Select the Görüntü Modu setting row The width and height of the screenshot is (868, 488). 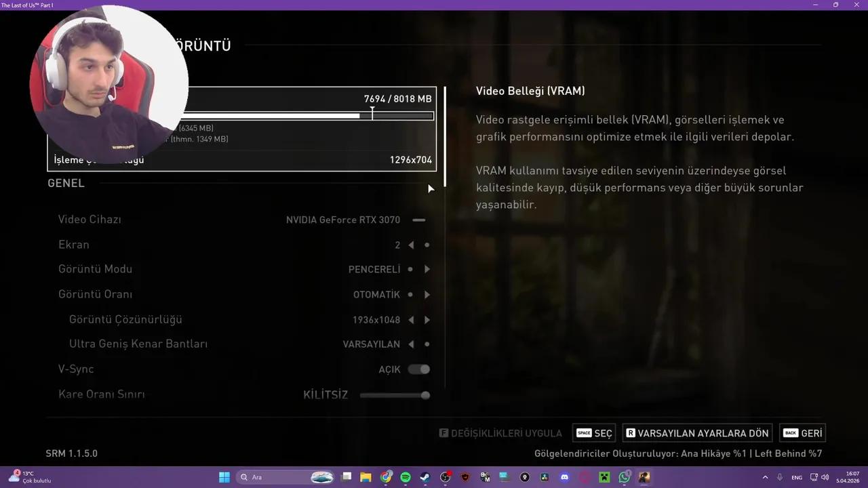[x=242, y=269]
